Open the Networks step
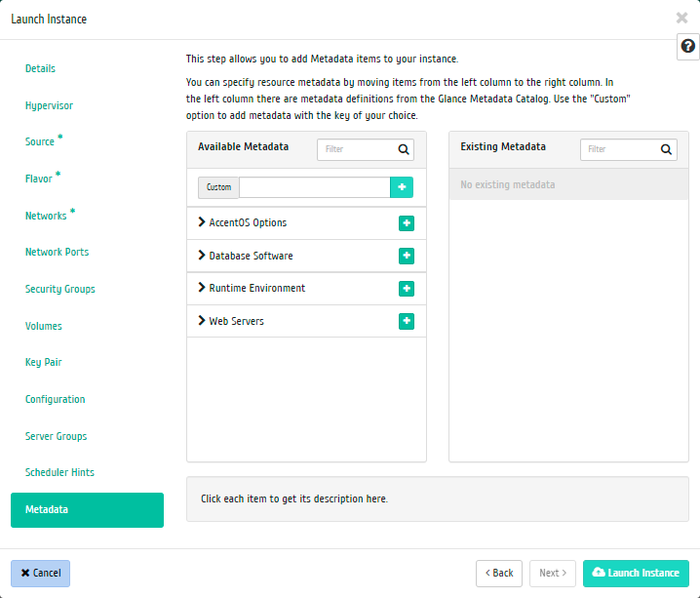700x598 pixels. click(x=46, y=216)
